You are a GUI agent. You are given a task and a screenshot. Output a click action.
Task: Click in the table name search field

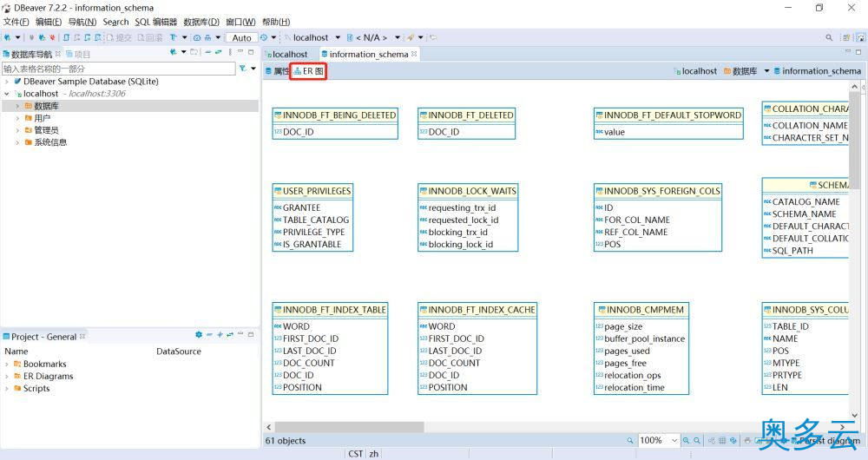[x=118, y=69]
